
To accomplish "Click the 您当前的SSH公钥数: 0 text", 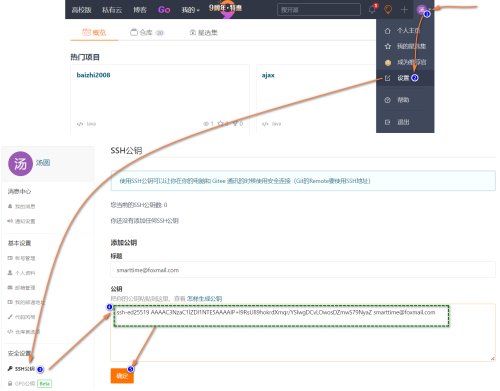I will pos(139,205).
